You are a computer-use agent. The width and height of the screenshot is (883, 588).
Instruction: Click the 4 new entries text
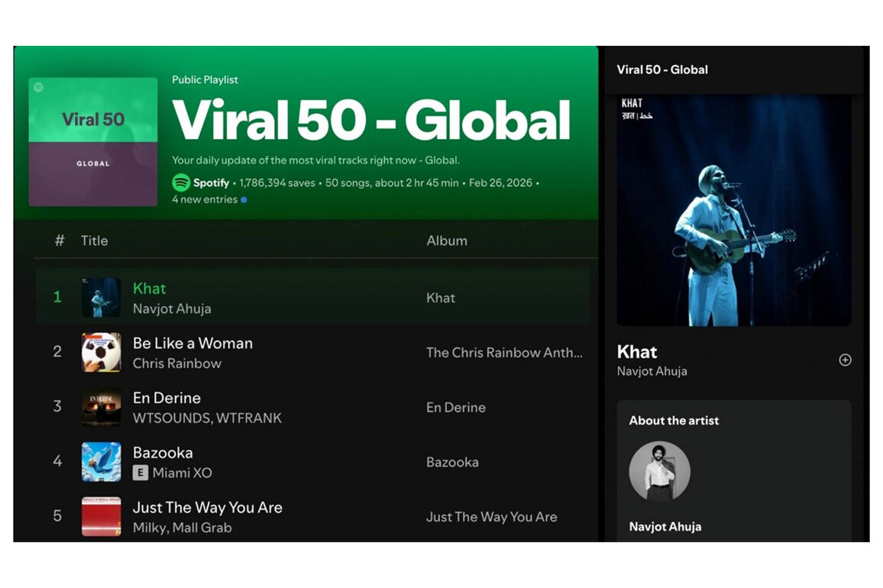[205, 199]
